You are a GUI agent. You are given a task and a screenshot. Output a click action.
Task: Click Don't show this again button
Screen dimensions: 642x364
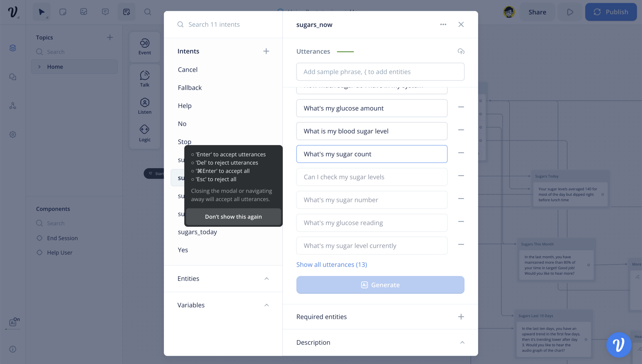pyautogui.click(x=233, y=216)
